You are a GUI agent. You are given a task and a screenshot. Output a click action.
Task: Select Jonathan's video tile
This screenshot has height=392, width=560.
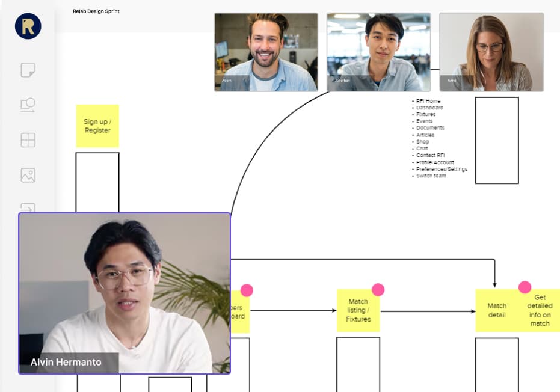click(378, 52)
